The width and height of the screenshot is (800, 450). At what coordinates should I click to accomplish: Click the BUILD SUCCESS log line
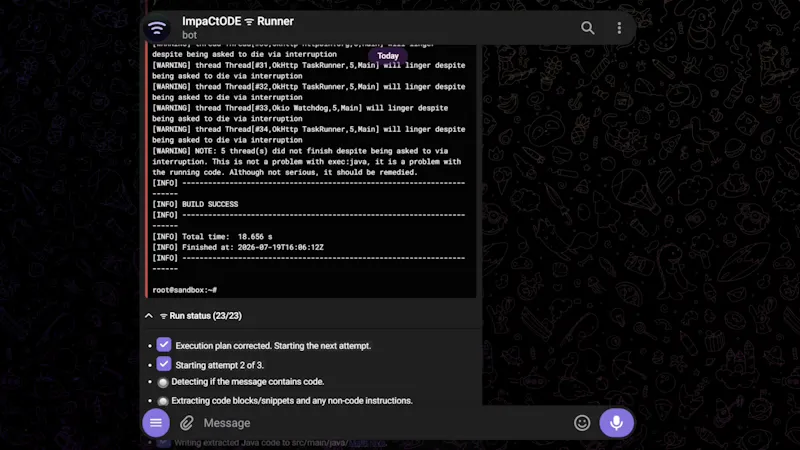point(195,204)
